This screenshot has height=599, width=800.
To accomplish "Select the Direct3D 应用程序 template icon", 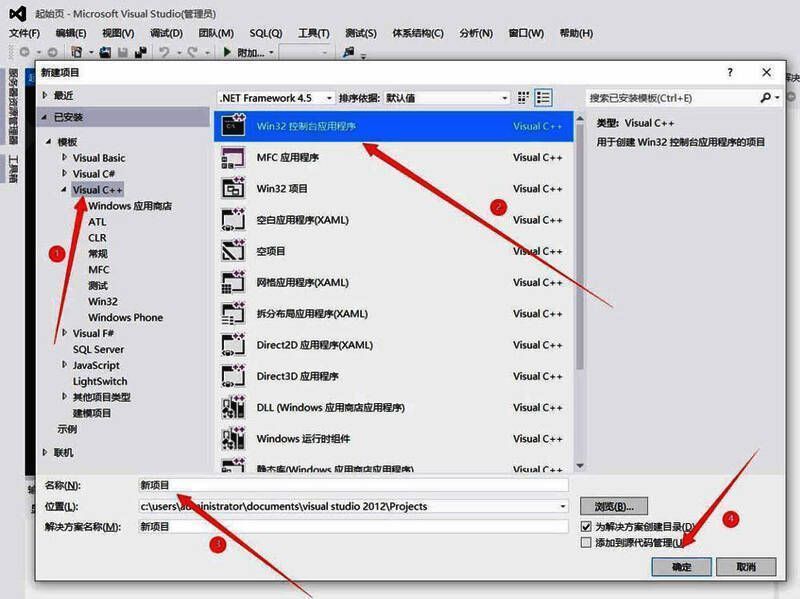I will [232, 375].
